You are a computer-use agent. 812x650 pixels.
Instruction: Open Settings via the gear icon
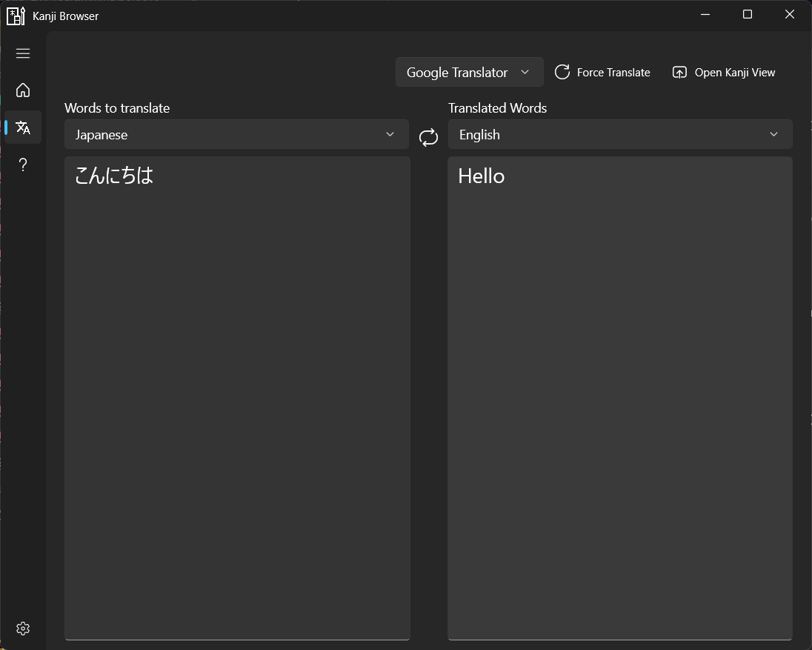(x=23, y=629)
